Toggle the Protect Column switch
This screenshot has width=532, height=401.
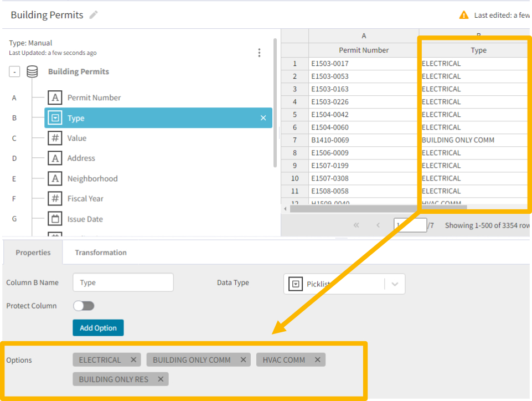pyautogui.click(x=84, y=305)
